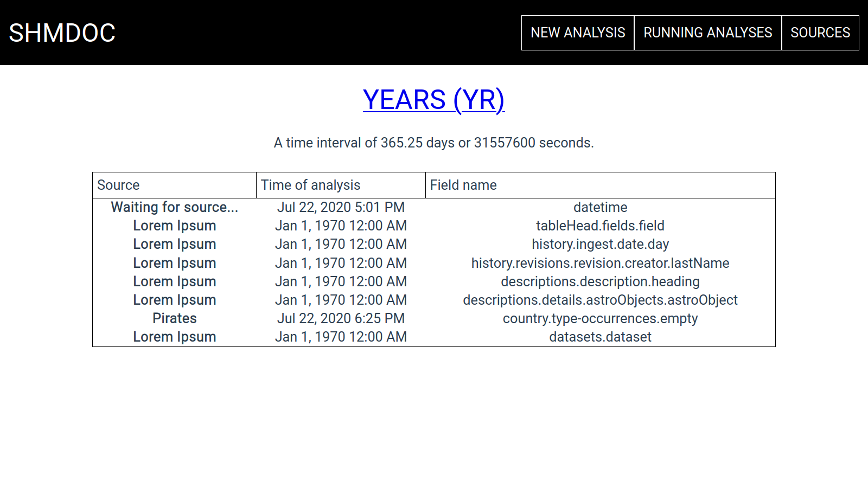Click the Time of analysis column header
Screen dimensions: 868x488
pyautogui.click(x=310, y=185)
